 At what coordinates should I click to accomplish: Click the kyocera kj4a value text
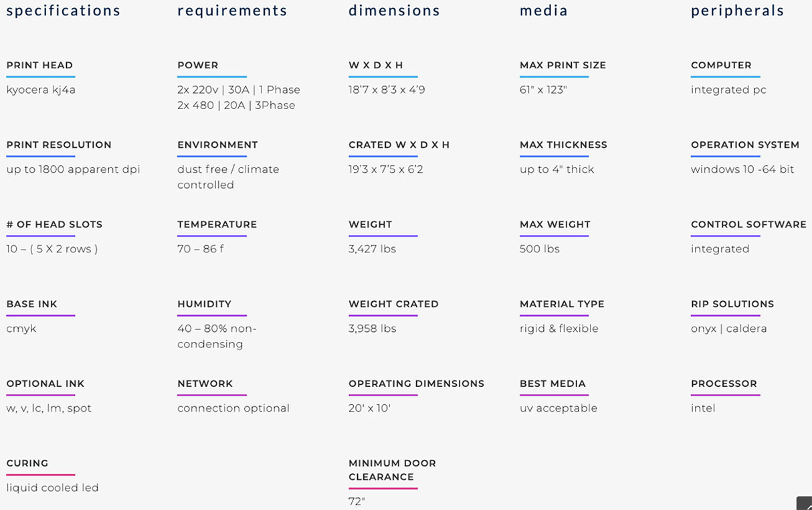click(x=41, y=90)
